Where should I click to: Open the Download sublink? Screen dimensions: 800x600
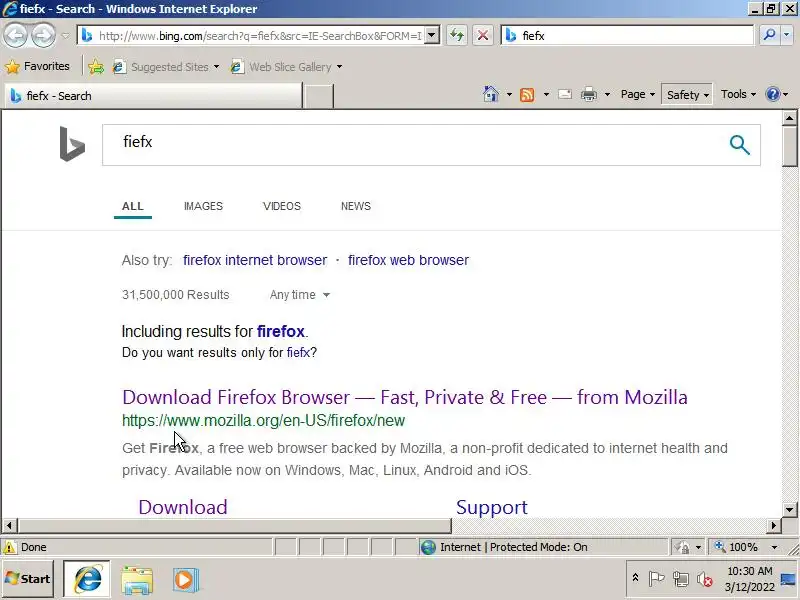click(183, 507)
